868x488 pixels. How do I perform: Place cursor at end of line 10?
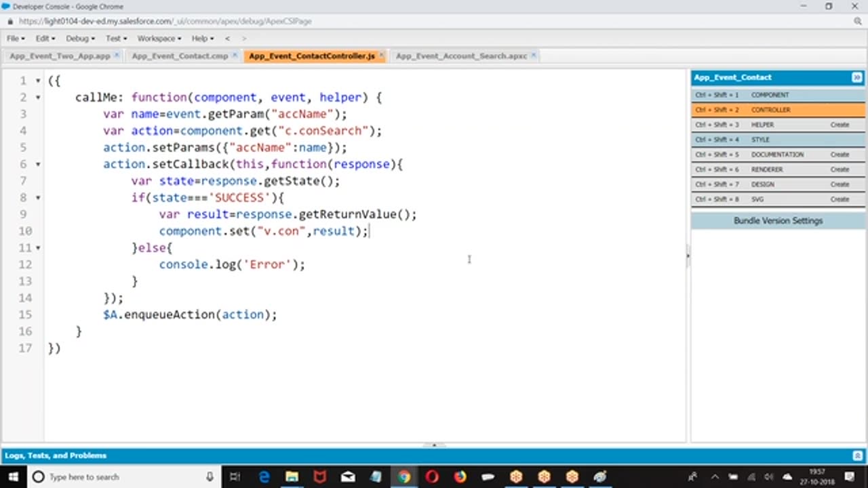tap(368, 231)
